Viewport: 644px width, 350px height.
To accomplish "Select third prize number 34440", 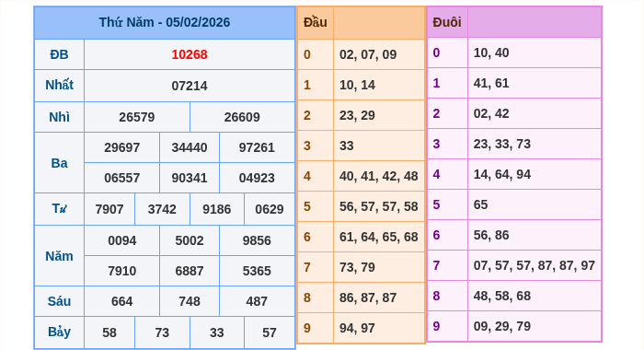I will pos(190,147).
